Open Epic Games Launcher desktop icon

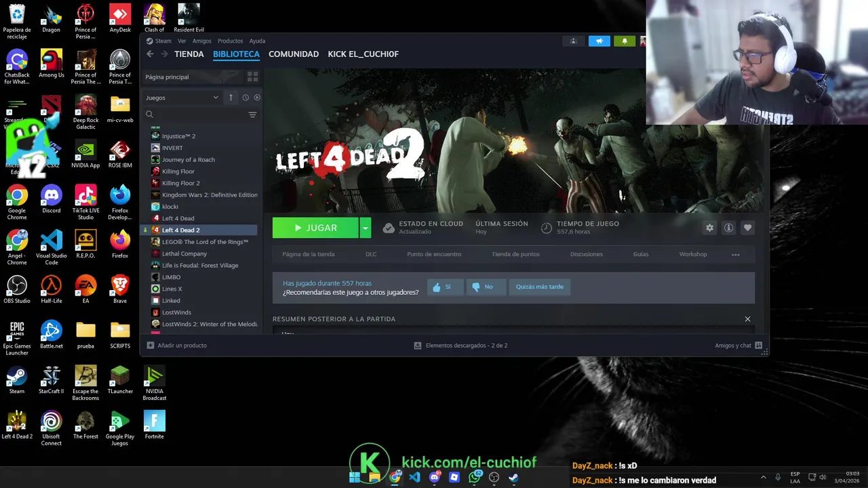tap(17, 338)
